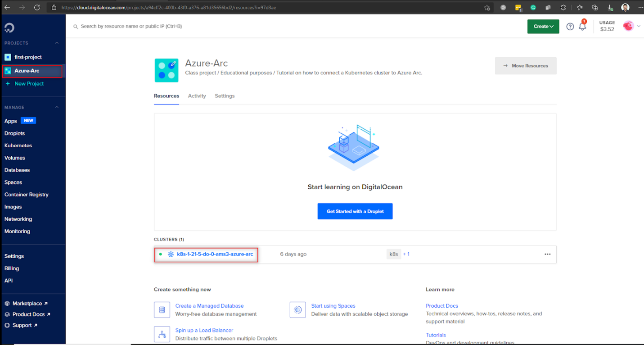This screenshot has width=644, height=345.
Task: Open Databases in the sidebar
Action: click(x=17, y=170)
